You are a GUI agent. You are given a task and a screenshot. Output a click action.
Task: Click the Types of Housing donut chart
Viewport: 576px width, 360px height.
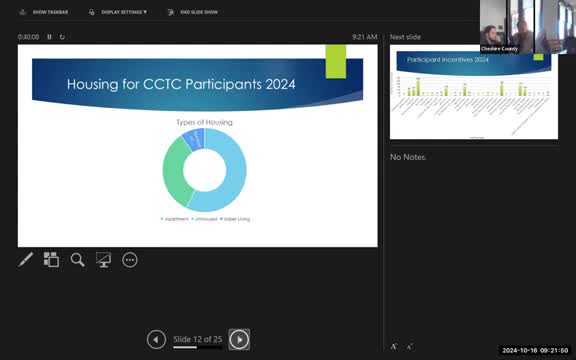coord(205,170)
